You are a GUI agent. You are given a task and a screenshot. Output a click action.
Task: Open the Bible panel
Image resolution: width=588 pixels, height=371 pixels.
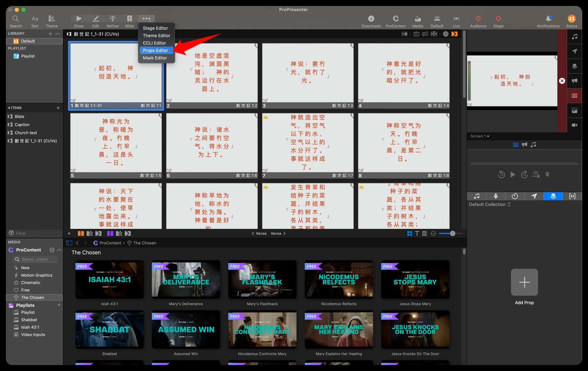[x=129, y=21]
